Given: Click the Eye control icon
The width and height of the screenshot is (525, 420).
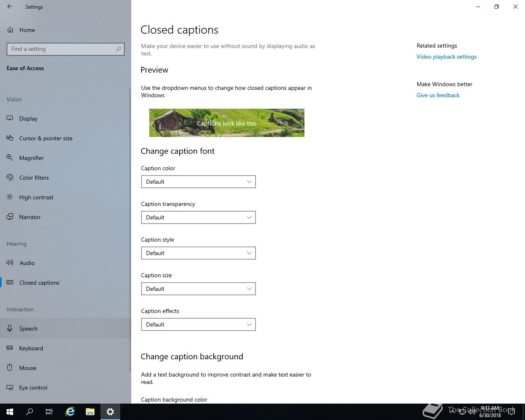Looking at the screenshot, I should [10, 388].
